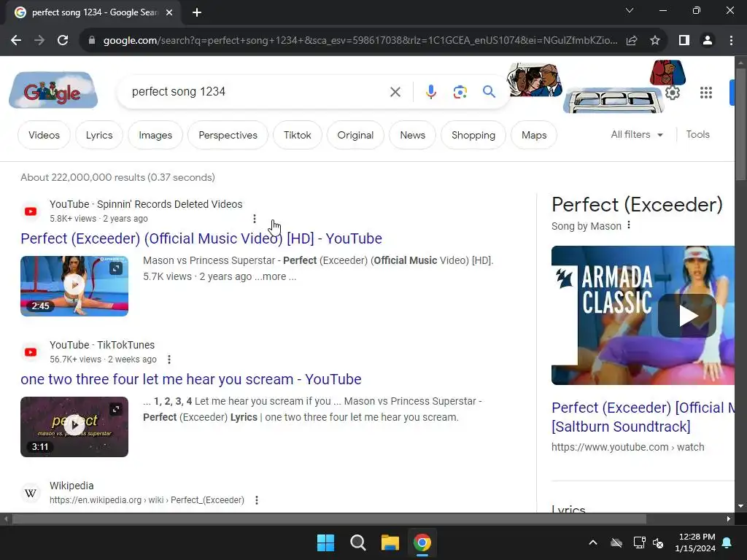Viewport: 747px width, 560px height.
Task: Open the search Tools options
Action: coord(697,135)
